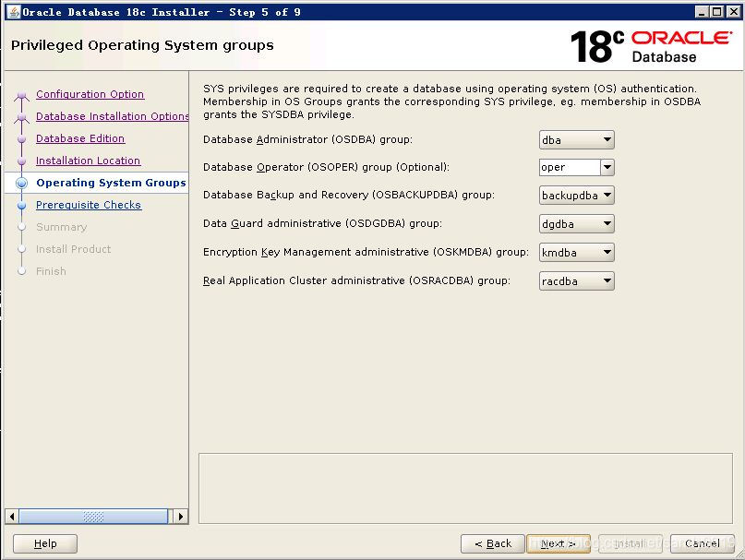Go to the Installation Location step
This screenshot has height=560, width=745.
pyautogui.click(x=89, y=161)
